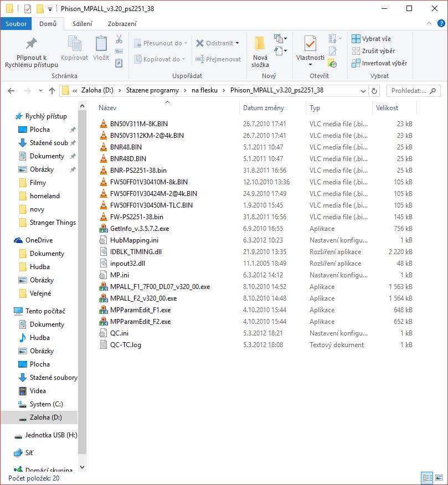448x485 pixels.
Task: Click Zaloha (D:) in breadcrumb path
Action: coord(97,90)
